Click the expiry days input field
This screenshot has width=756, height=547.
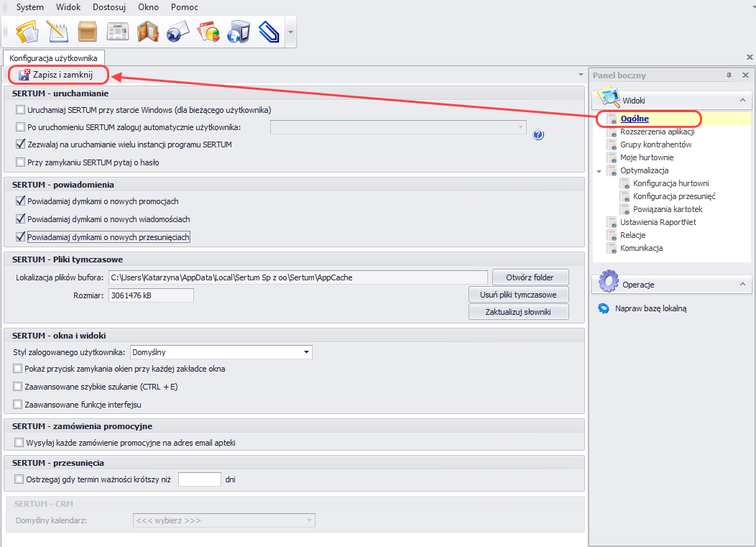click(199, 479)
